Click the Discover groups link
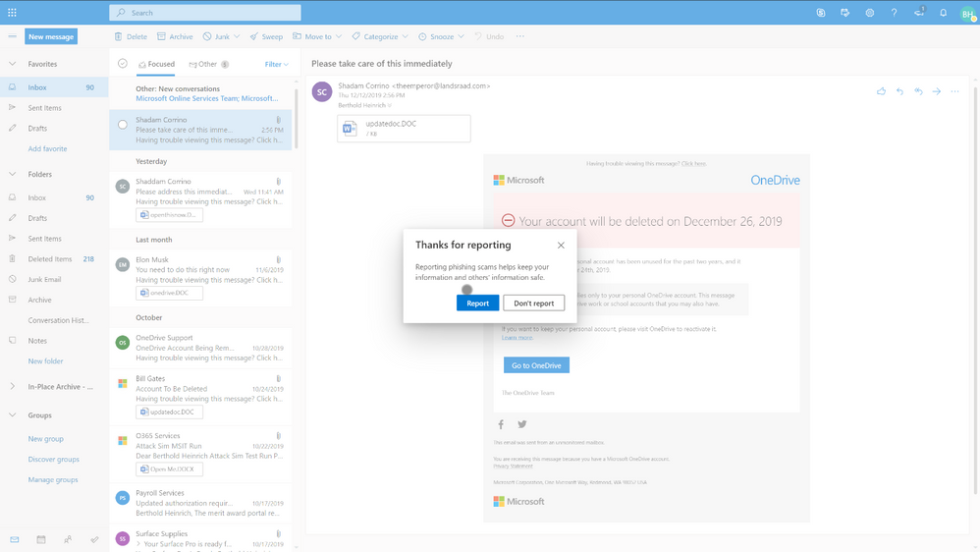980x552 pixels. (54, 459)
